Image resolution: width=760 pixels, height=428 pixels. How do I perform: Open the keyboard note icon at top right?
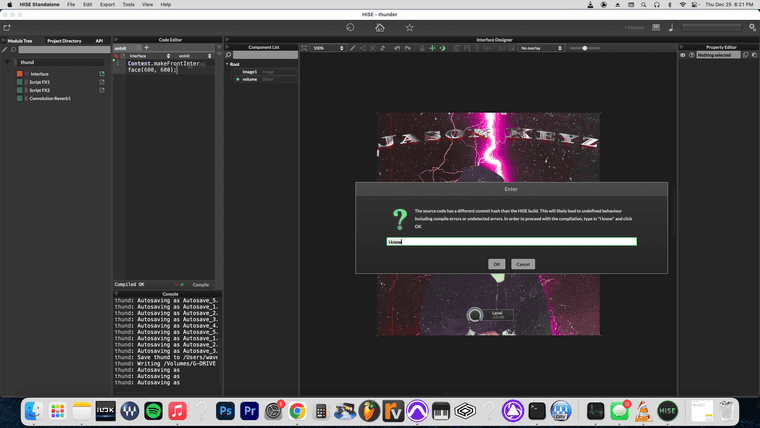point(671,28)
